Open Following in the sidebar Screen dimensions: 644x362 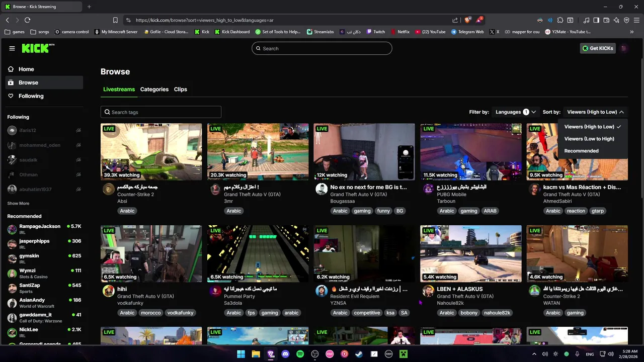click(x=44, y=96)
